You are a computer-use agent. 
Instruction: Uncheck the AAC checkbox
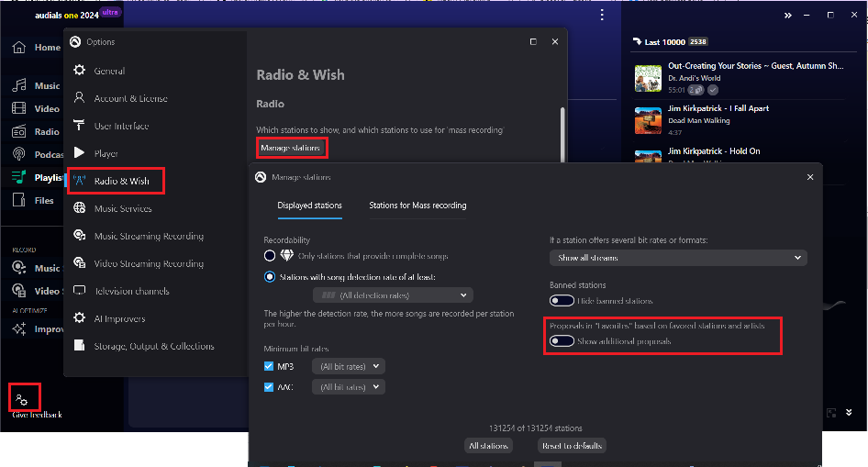269,387
